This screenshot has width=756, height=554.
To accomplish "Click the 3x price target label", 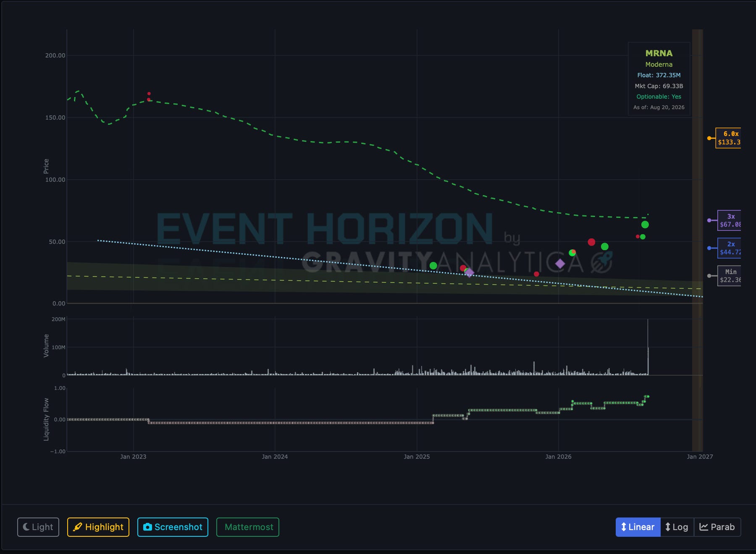I will (730, 220).
